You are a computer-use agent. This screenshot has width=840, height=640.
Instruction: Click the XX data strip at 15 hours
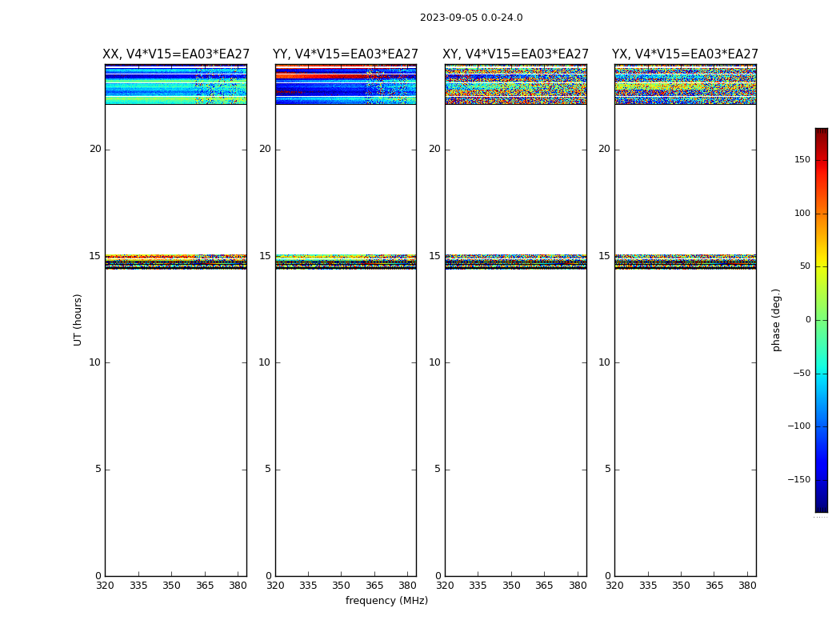[176, 262]
